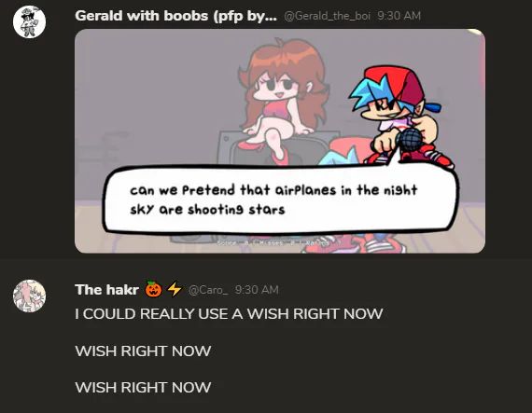
Task: Click the Boyfriend character holding a microphone
Action: tap(400, 117)
